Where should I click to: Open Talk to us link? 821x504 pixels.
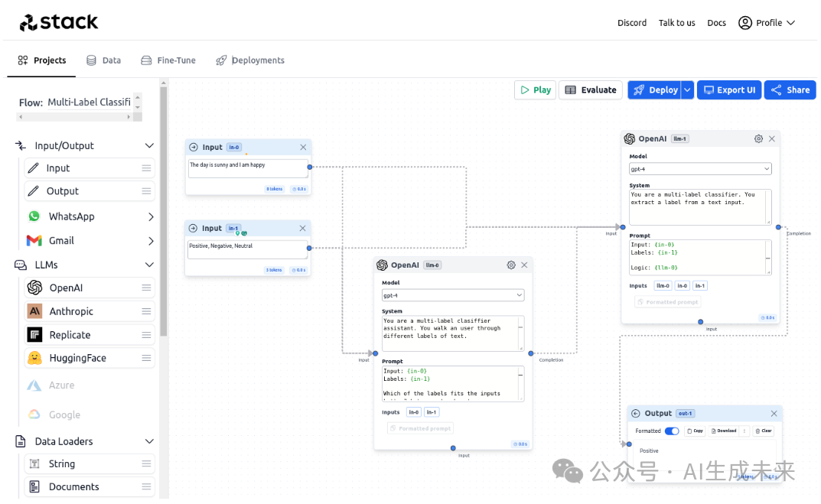676,22
